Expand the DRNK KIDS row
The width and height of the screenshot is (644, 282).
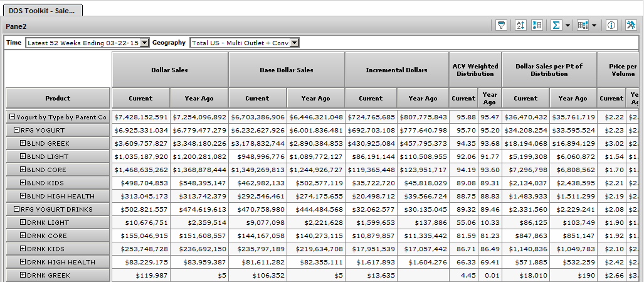[x=23, y=249]
